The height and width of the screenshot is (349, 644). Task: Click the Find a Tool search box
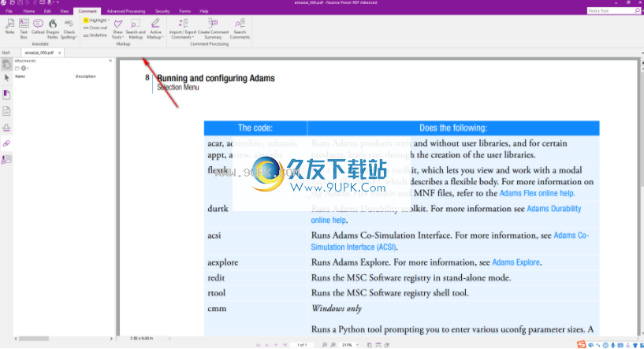613,11
